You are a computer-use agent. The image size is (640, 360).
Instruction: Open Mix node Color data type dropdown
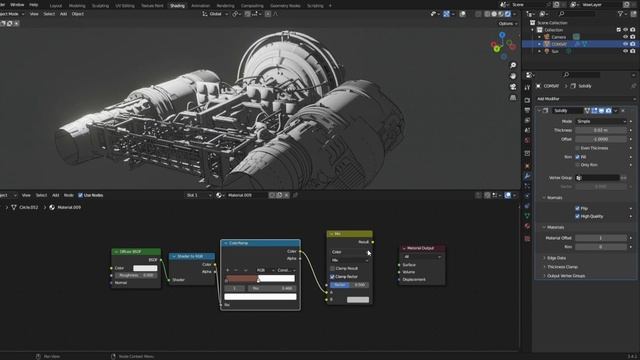pyautogui.click(x=349, y=252)
